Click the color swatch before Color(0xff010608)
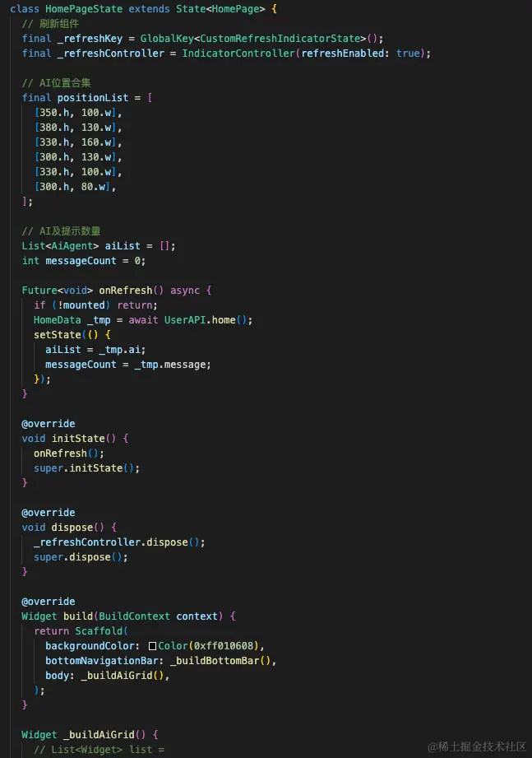This screenshot has height=758, width=532. pos(153,646)
